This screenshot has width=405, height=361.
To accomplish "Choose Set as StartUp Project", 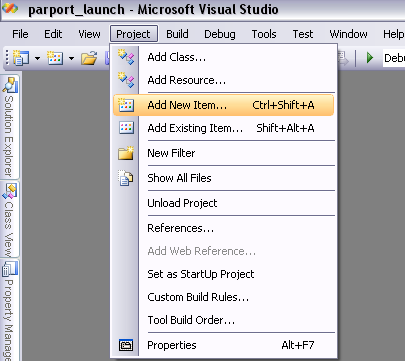I will (x=223, y=274).
